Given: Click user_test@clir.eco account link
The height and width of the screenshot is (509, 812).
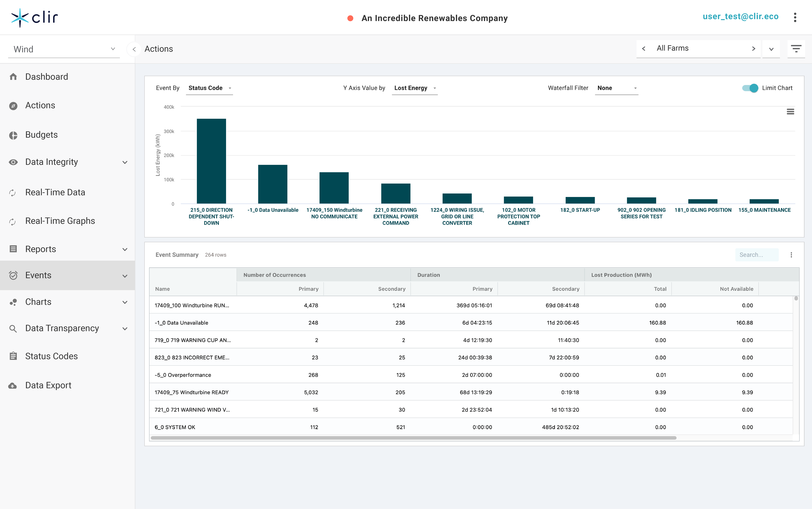Looking at the screenshot, I should coord(741,16).
